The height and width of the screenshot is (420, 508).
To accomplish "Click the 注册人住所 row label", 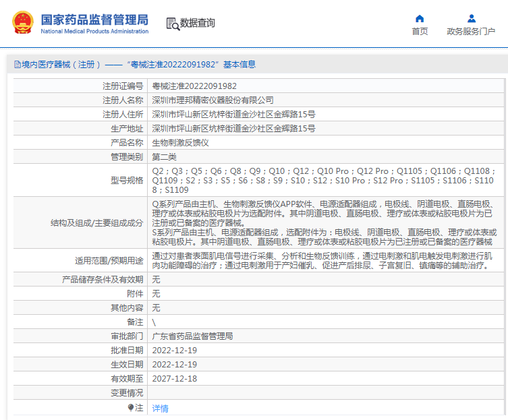I will tap(123, 115).
